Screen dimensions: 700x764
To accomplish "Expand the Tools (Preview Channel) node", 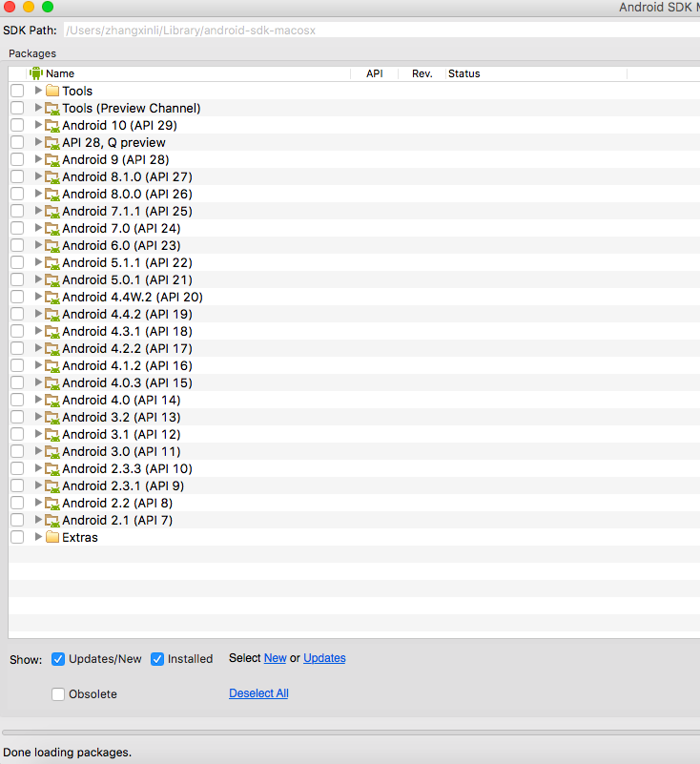I will pyautogui.click(x=38, y=107).
